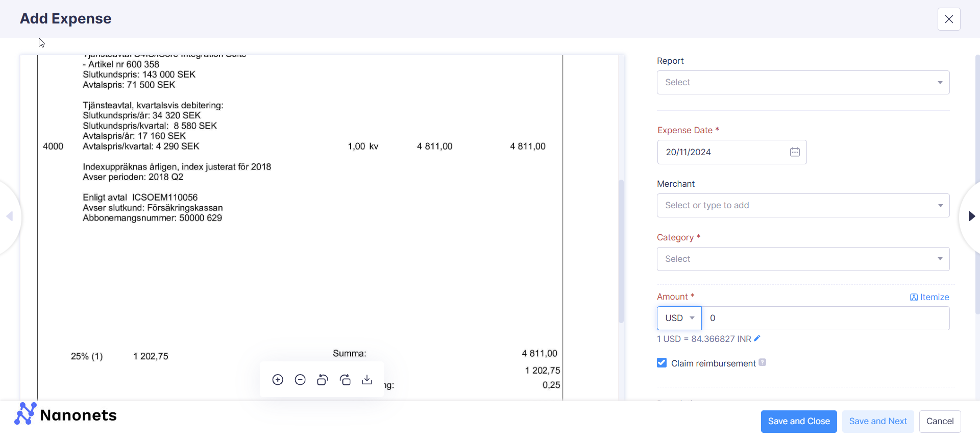Zoom in on the receipt document
980x442 pixels.
tap(278, 380)
